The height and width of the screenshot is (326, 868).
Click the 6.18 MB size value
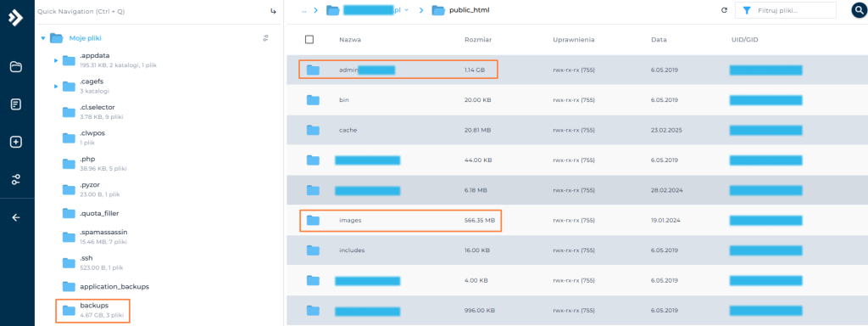coord(476,190)
